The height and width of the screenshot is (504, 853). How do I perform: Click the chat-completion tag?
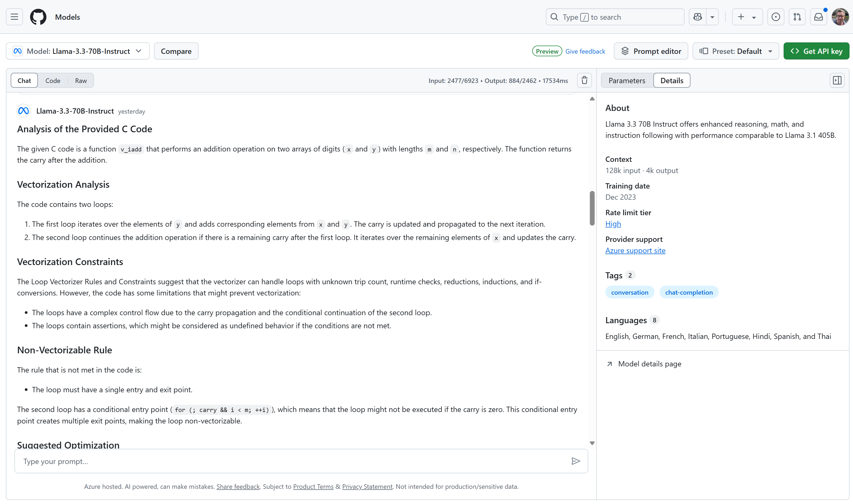tap(689, 293)
